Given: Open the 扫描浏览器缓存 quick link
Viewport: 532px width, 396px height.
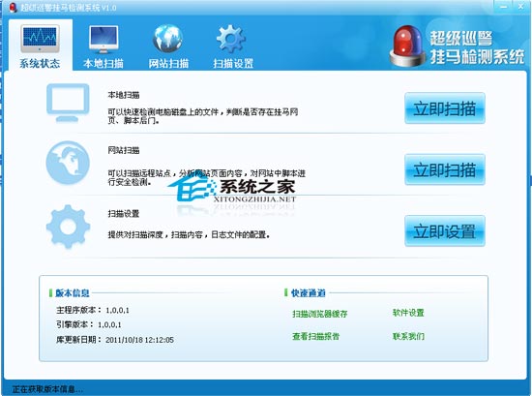Looking at the screenshot, I should tap(320, 314).
